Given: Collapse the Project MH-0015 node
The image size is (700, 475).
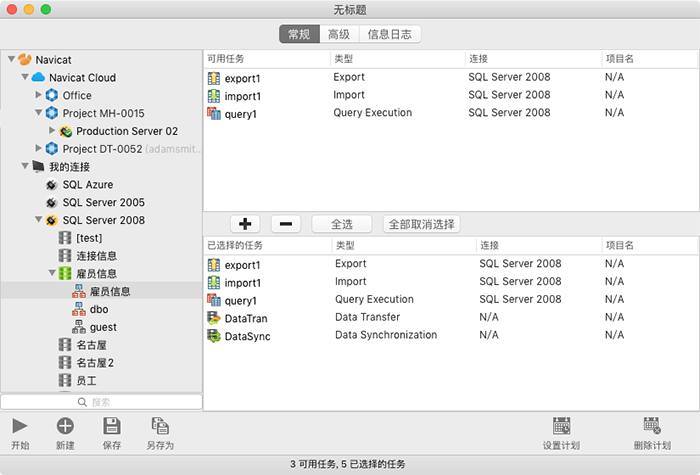Looking at the screenshot, I should click(x=38, y=112).
